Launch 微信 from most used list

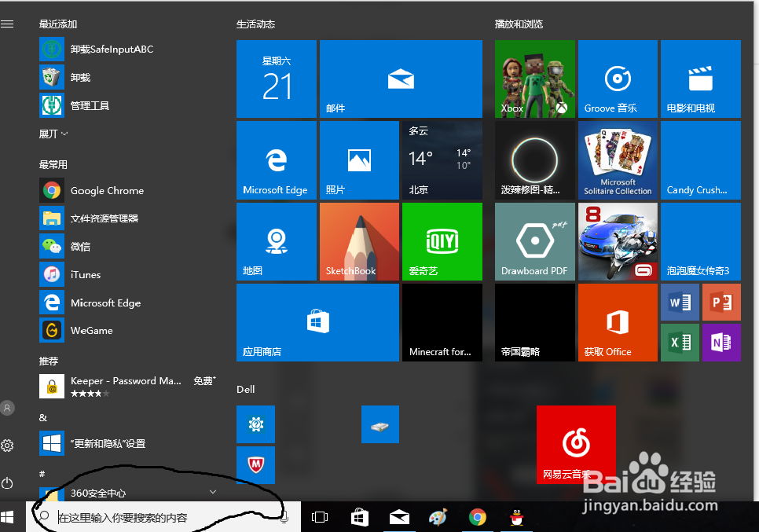point(128,247)
